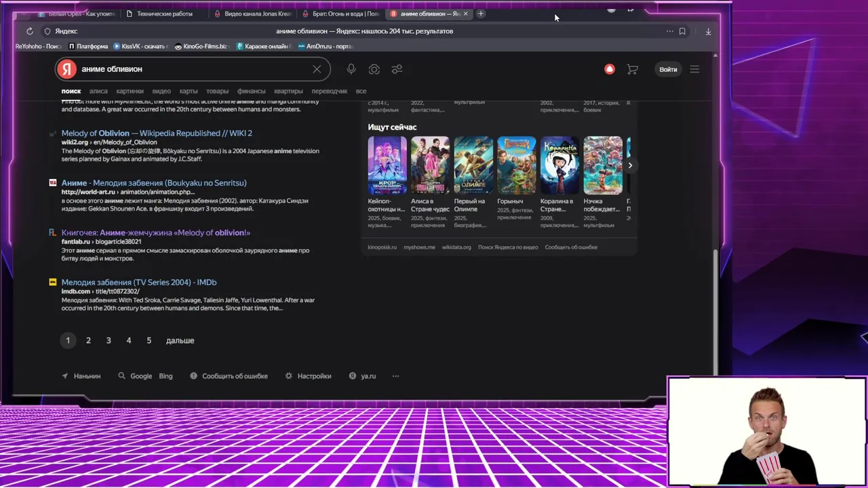
Task: Go to results page 2
Action: [88, 340]
